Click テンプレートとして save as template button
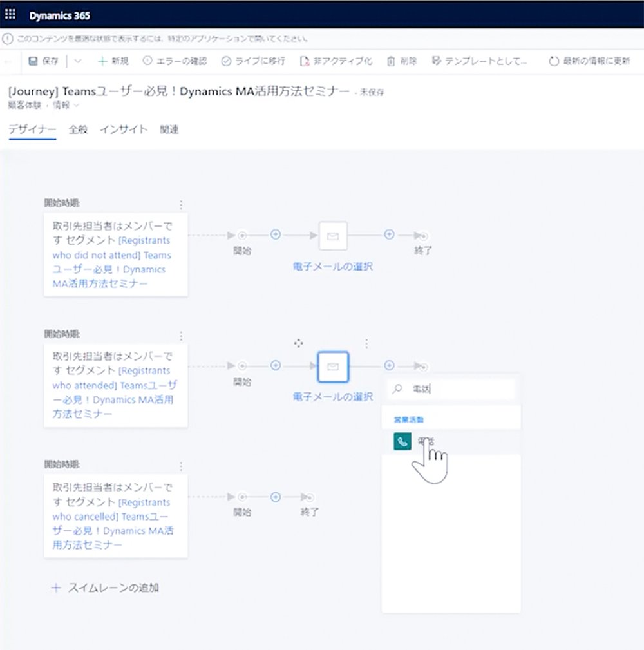 pyautogui.click(x=479, y=61)
